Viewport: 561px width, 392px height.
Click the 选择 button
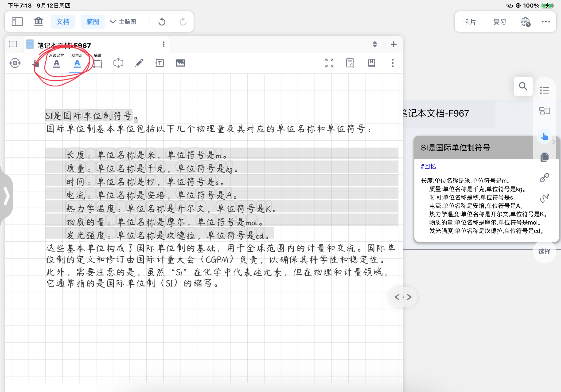pos(544,251)
